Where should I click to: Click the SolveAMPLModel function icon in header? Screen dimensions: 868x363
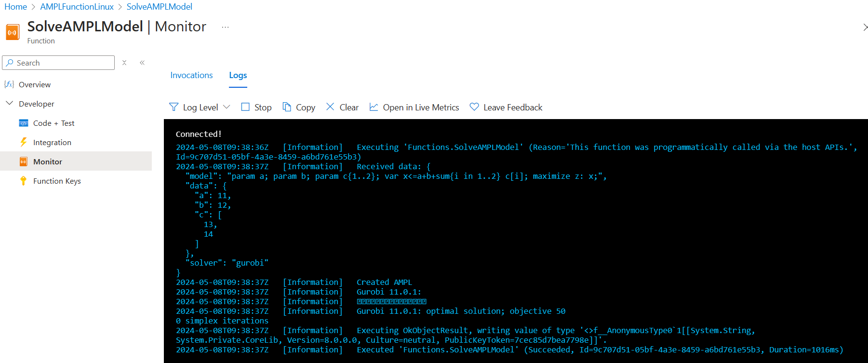[13, 32]
